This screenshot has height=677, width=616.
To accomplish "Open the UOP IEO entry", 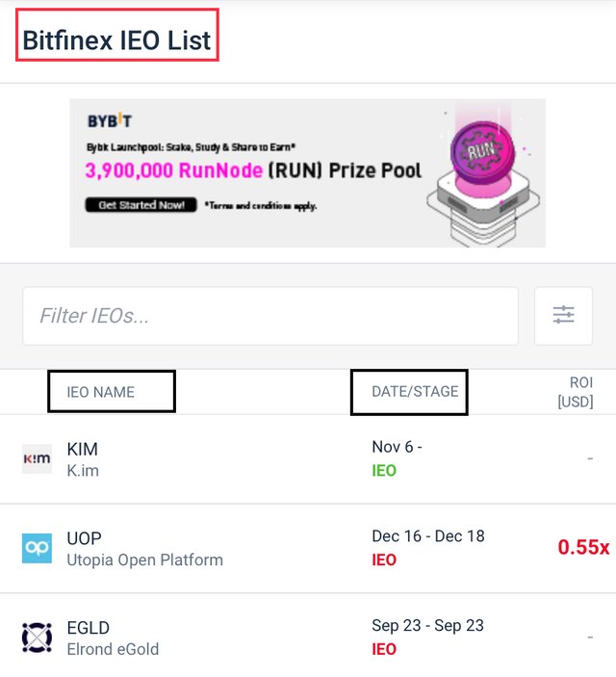I will point(85,538).
